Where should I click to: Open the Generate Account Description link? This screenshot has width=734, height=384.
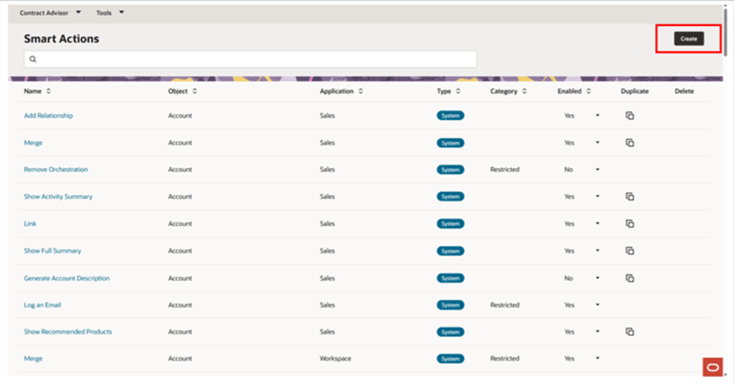pos(67,278)
